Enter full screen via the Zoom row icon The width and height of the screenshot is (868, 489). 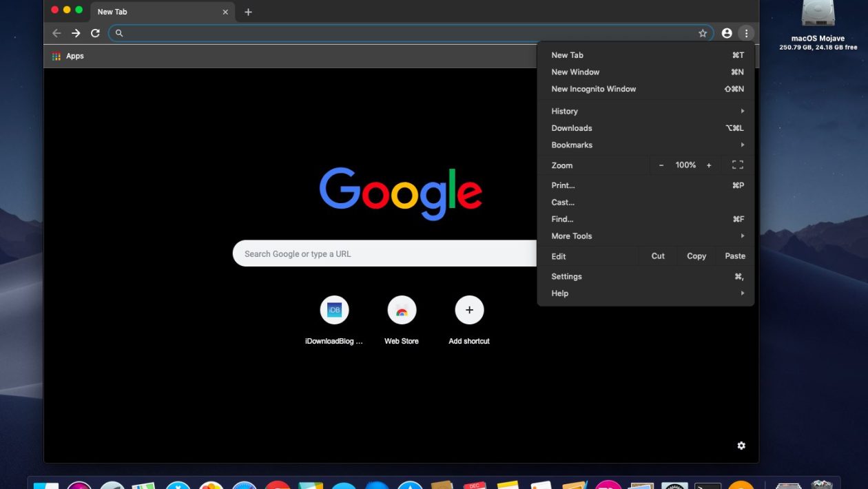(x=738, y=165)
